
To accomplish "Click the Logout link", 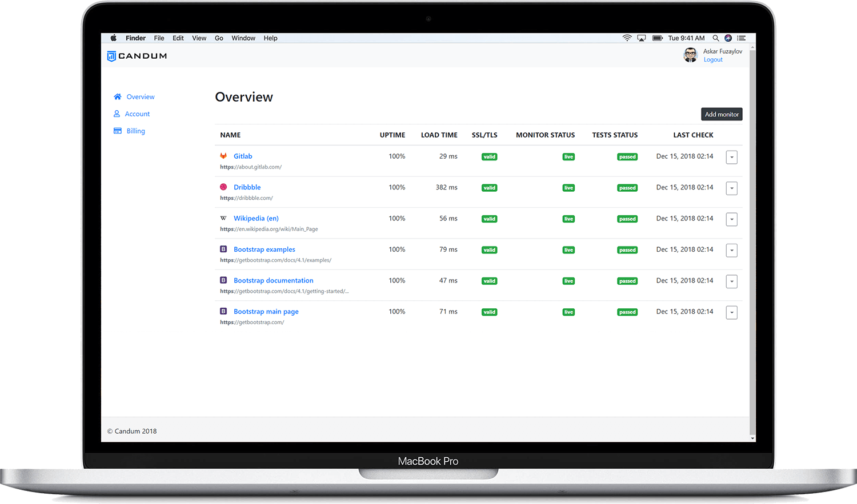I will tap(712, 59).
